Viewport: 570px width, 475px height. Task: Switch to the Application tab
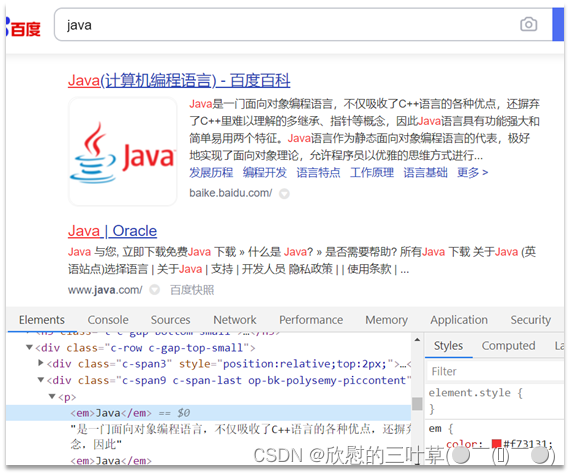tap(459, 320)
